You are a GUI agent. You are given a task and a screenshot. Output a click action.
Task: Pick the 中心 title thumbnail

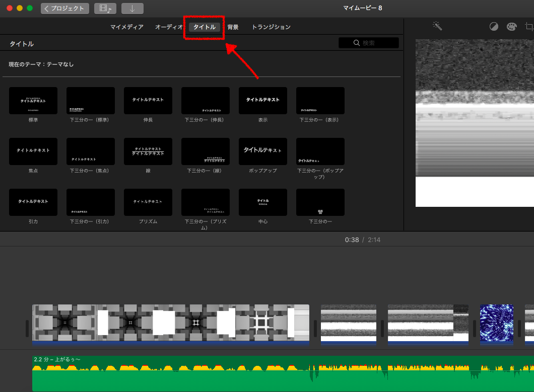click(263, 202)
